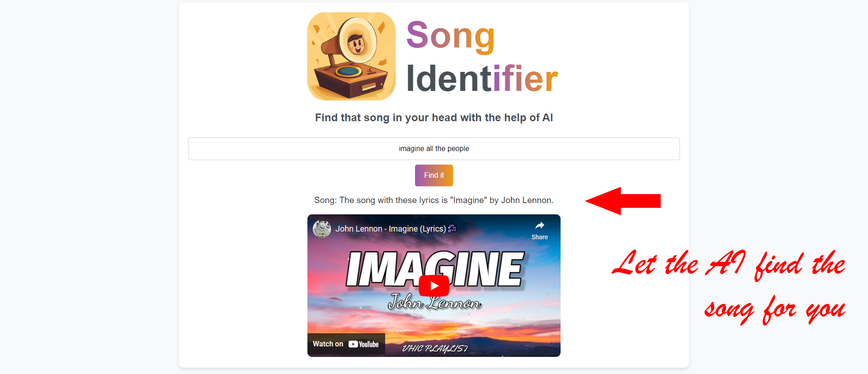Open the video channel avatar

[322, 229]
